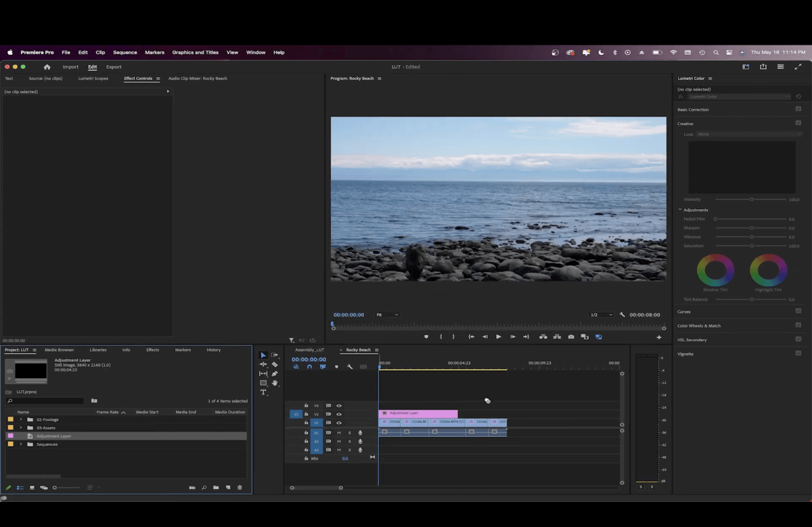The image size is (812, 527).
Task: Switch Project panel to List view
Action: (x=20, y=487)
